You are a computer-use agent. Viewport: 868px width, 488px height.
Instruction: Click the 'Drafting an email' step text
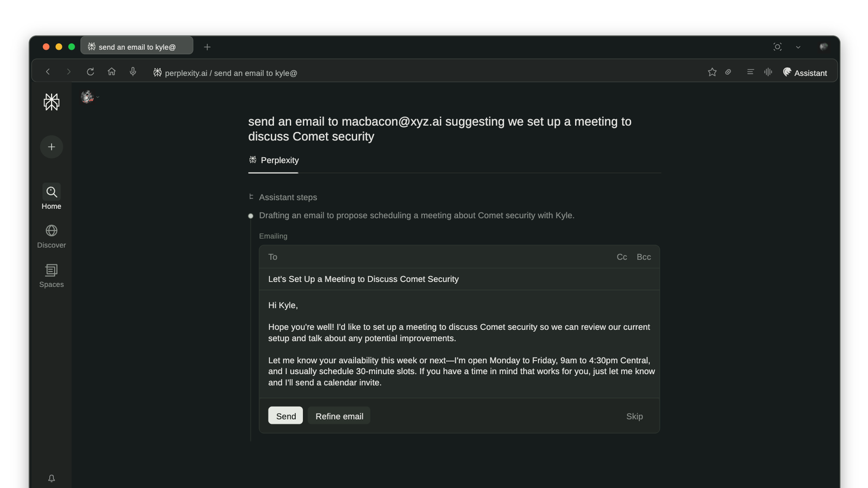click(x=417, y=215)
